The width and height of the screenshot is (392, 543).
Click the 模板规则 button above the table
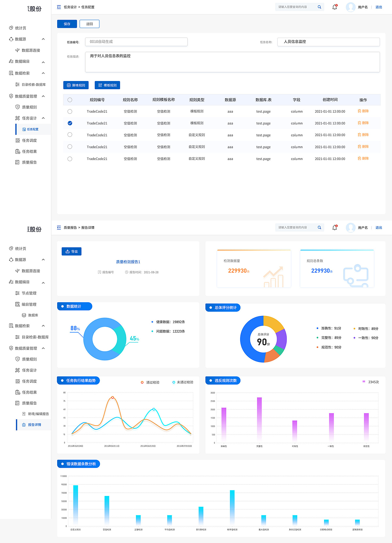pos(107,85)
